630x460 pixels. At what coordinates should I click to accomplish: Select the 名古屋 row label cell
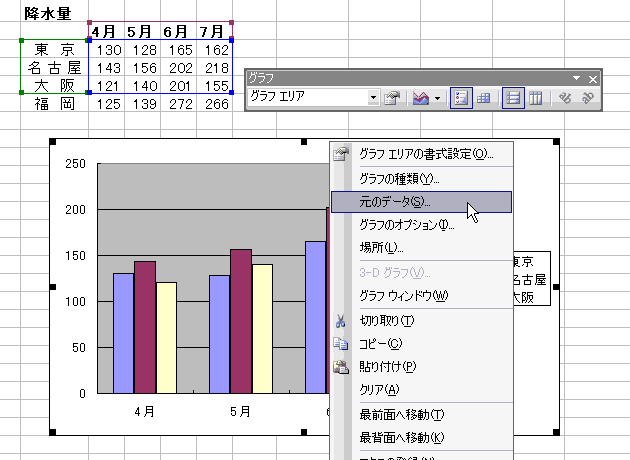point(54,67)
